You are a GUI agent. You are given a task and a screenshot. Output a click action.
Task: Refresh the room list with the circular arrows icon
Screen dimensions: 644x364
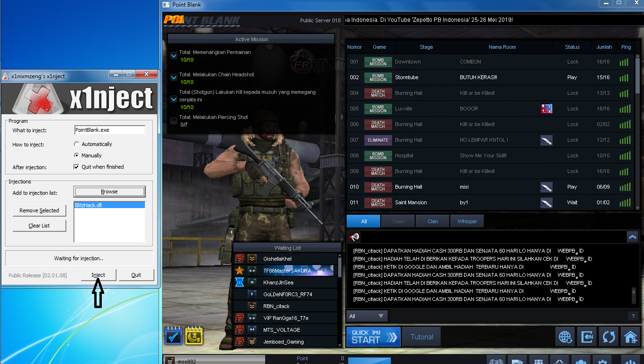[608, 337]
